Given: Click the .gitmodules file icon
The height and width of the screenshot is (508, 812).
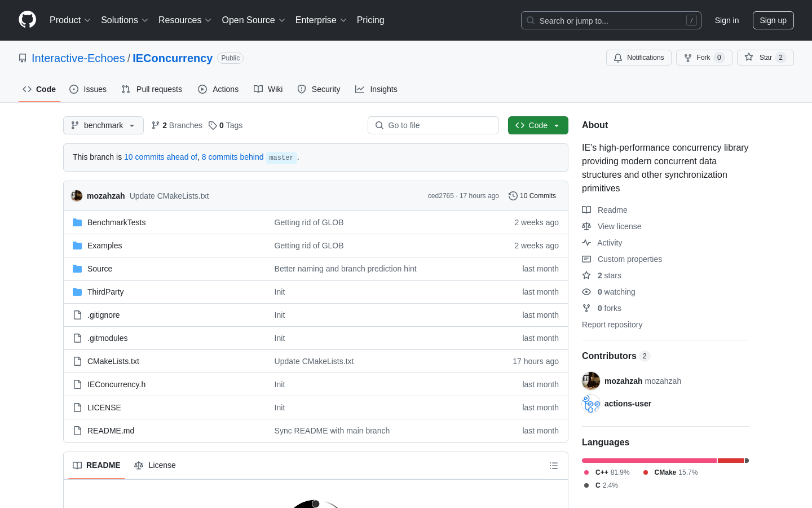Looking at the screenshot, I should coord(77,338).
